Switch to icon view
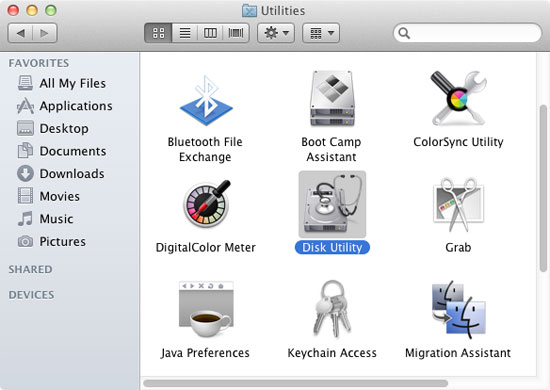 (158, 33)
